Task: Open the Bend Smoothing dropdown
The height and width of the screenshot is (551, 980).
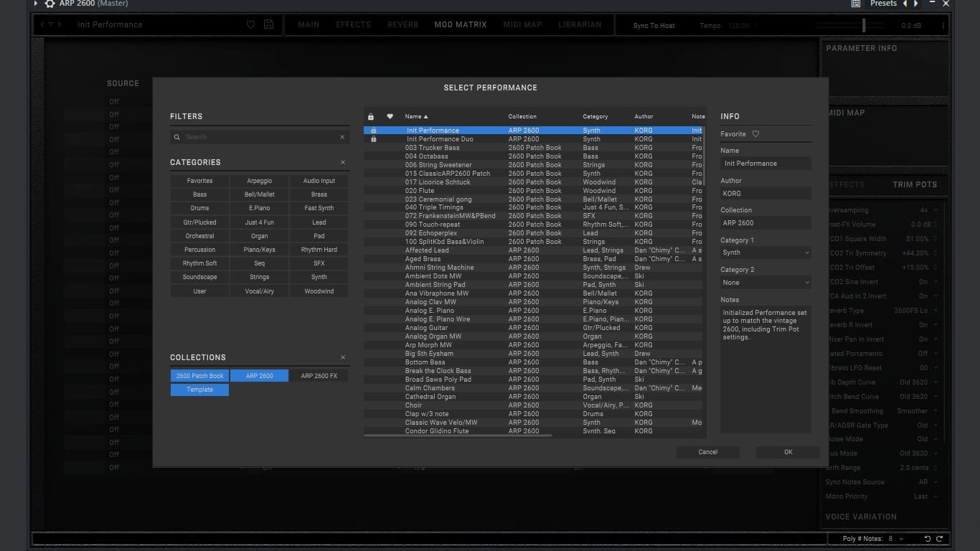Action: (x=918, y=411)
